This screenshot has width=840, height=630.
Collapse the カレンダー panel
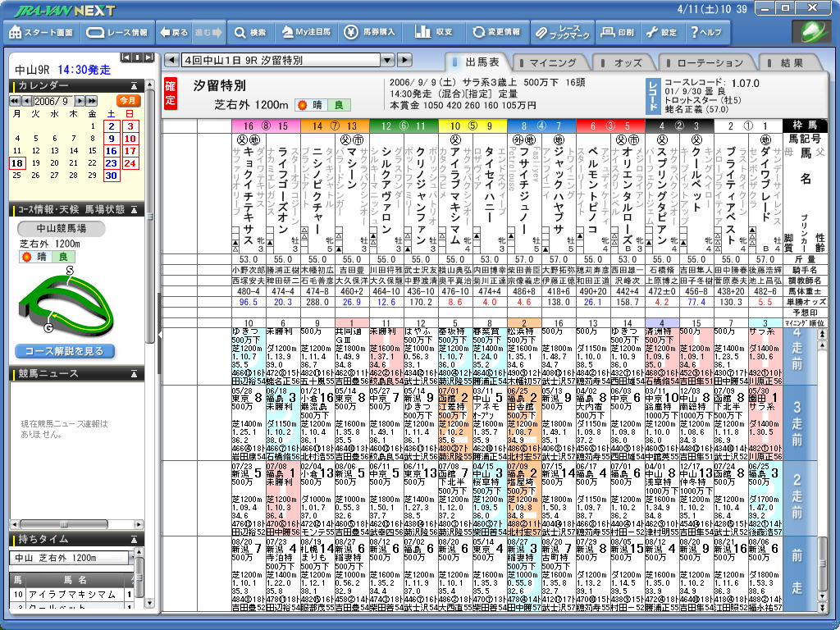coord(135,85)
